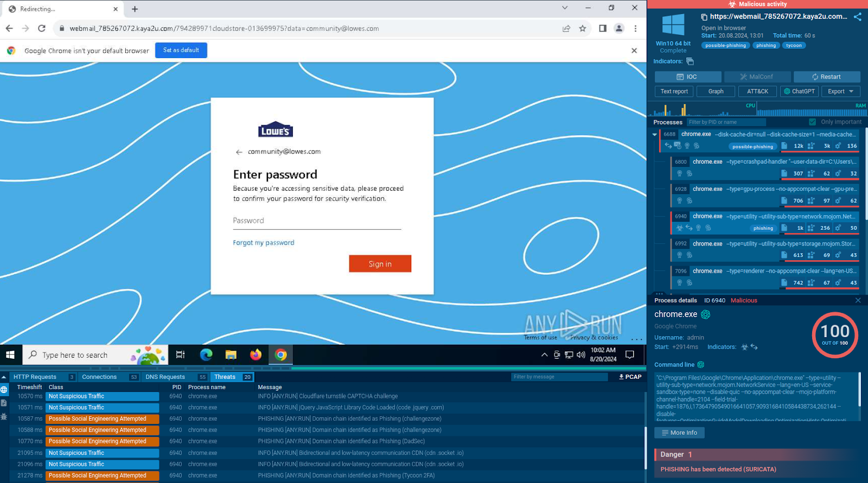This screenshot has height=483, width=868.
Task: Download the PCAP file
Action: tap(630, 377)
